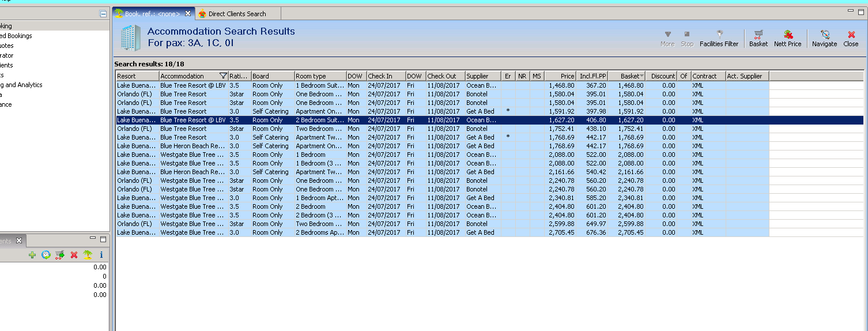The height and width of the screenshot is (331, 868).
Task: Collapse the left navigation panel with minus icon
Action: 103,14
